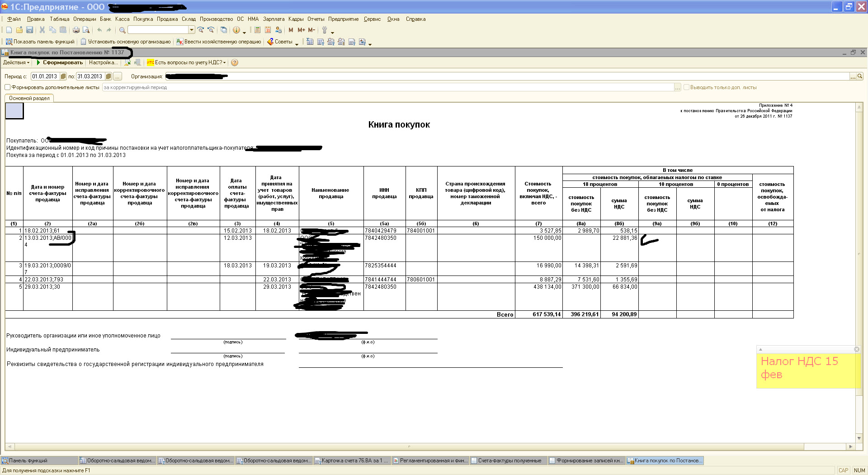Screen dimensions: 868x475
Task: Open the calculator icon in toolbar
Action: pos(257,30)
